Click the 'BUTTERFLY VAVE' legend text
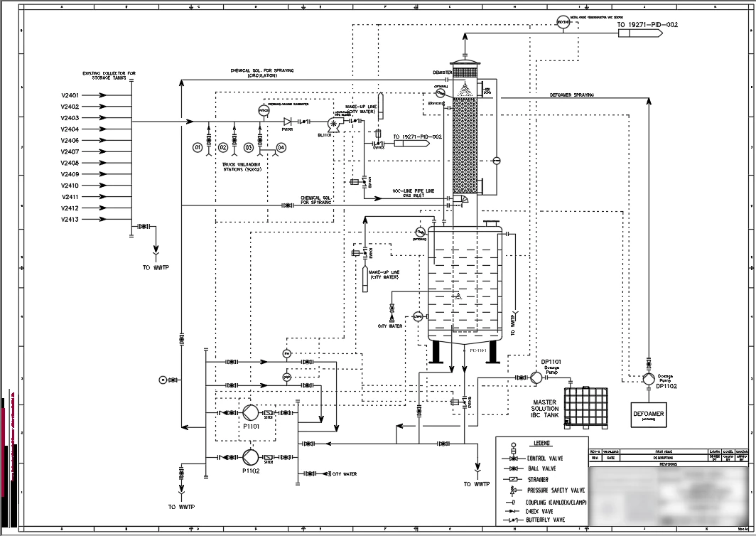 [545, 520]
